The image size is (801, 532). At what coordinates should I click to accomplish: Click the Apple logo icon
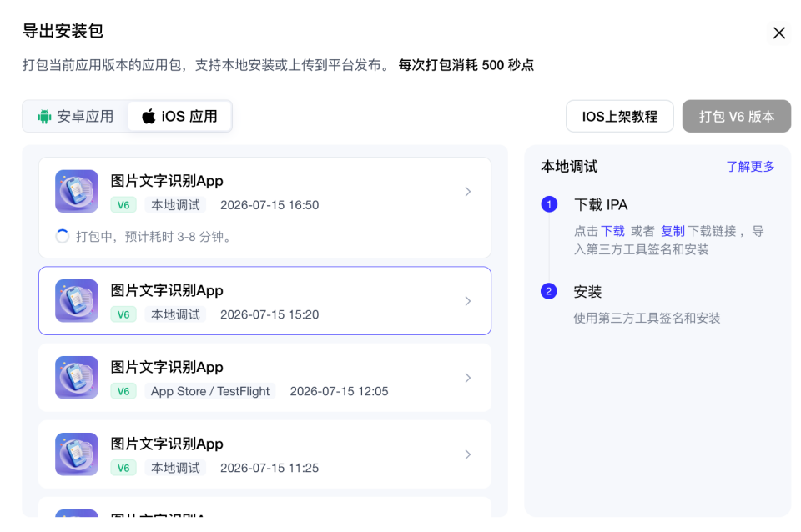tap(149, 117)
